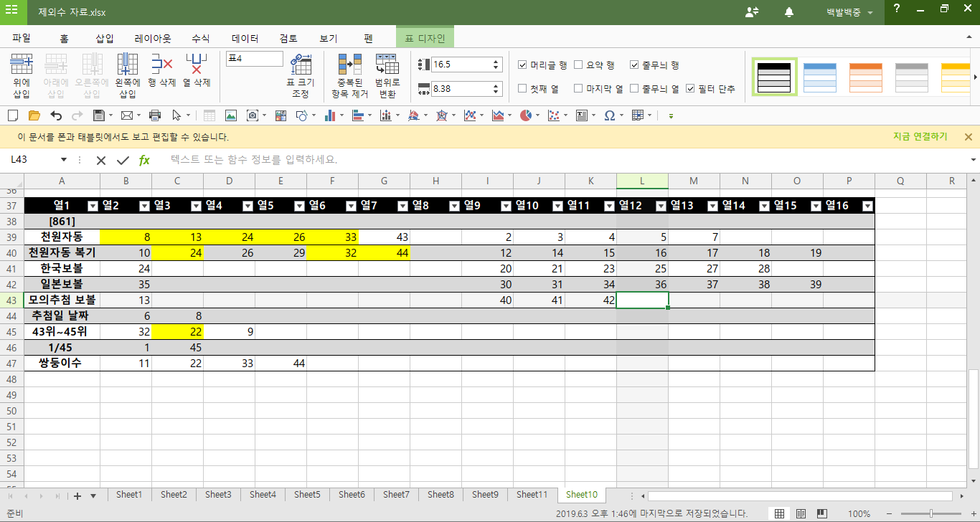
Task: Uncheck the 머리글 행 checkbox
Action: click(523, 65)
